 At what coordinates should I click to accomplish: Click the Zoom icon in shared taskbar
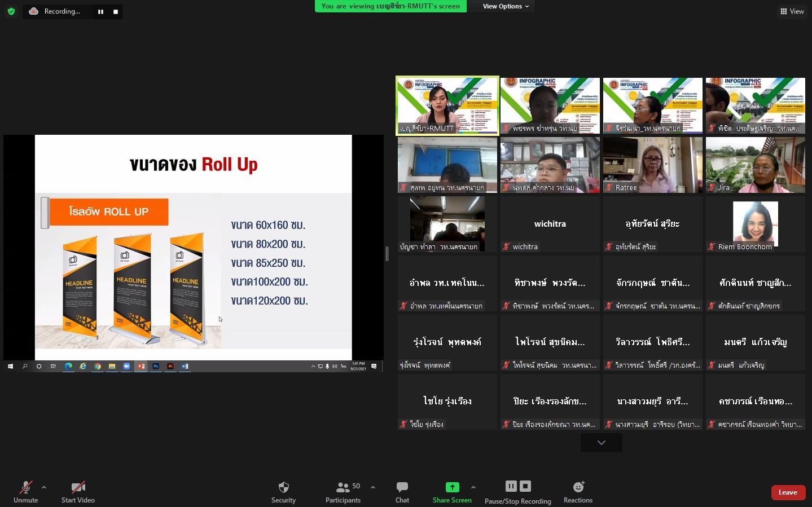[127, 367]
